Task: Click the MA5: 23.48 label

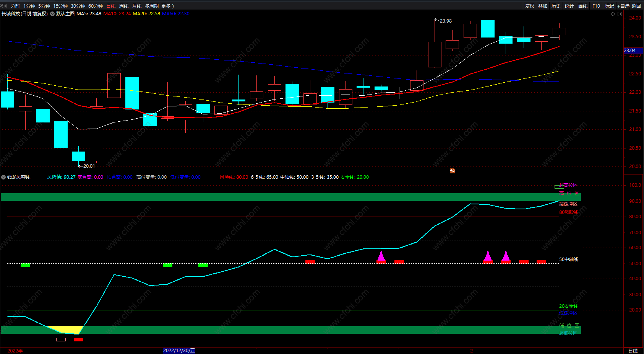Action: [x=89, y=14]
